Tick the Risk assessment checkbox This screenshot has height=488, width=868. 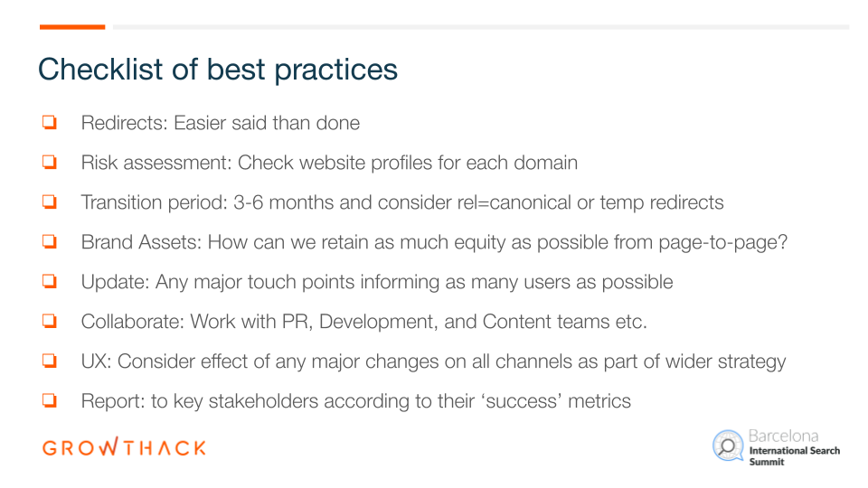(50, 162)
